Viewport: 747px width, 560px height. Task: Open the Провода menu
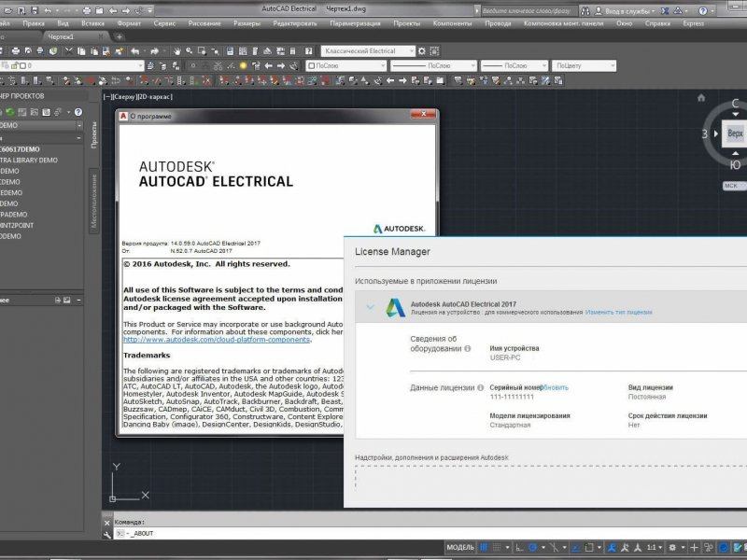click(x=498, y=23)
